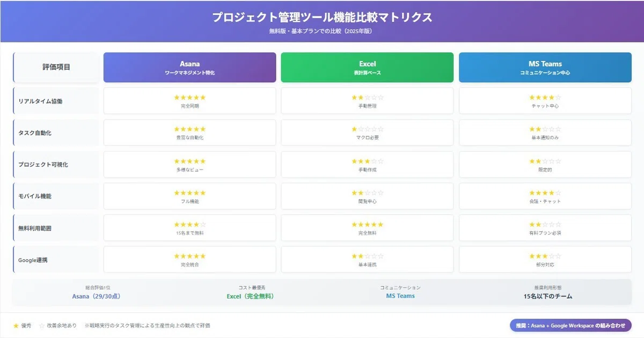Click Excel's プロジェクト可視化 cell labeled 手動作成
Screen dimensions: 644x338
tap(367, 164)
